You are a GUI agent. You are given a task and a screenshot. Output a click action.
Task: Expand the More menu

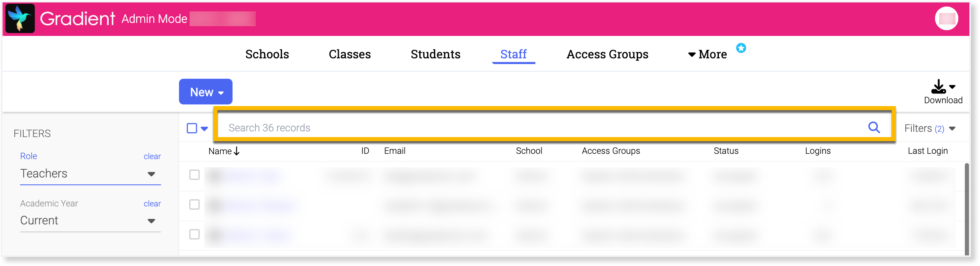(708, 54)
